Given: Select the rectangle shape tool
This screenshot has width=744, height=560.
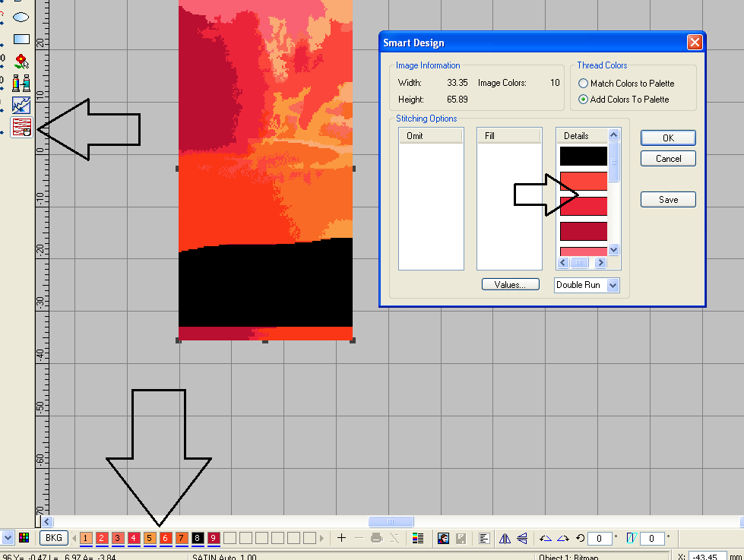Looking at the screenshot, I should tap(21, 39).
